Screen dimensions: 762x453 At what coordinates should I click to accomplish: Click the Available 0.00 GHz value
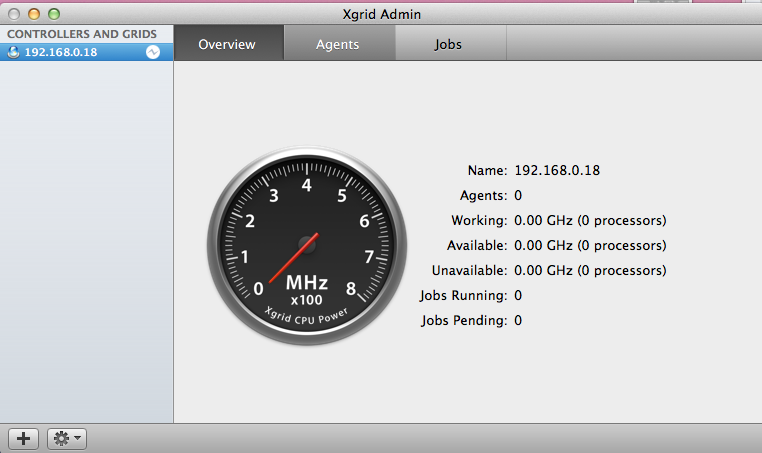click(590, 245)
